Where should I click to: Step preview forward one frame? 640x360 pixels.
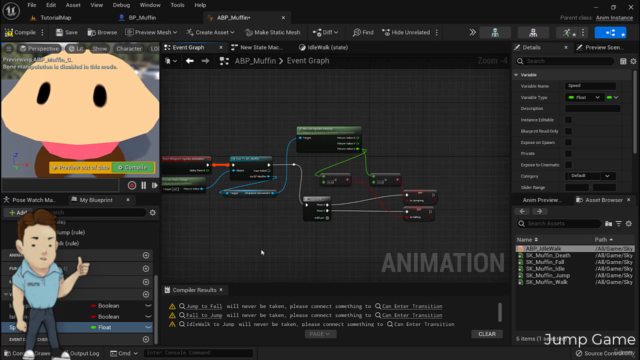coord(155,185)
